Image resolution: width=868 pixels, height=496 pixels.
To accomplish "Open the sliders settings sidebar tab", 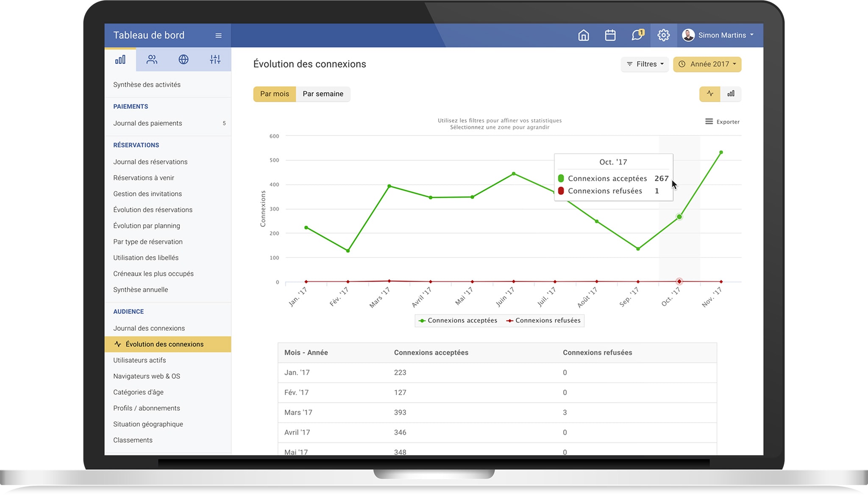I will pyautogui.click(x=215, y=60).
